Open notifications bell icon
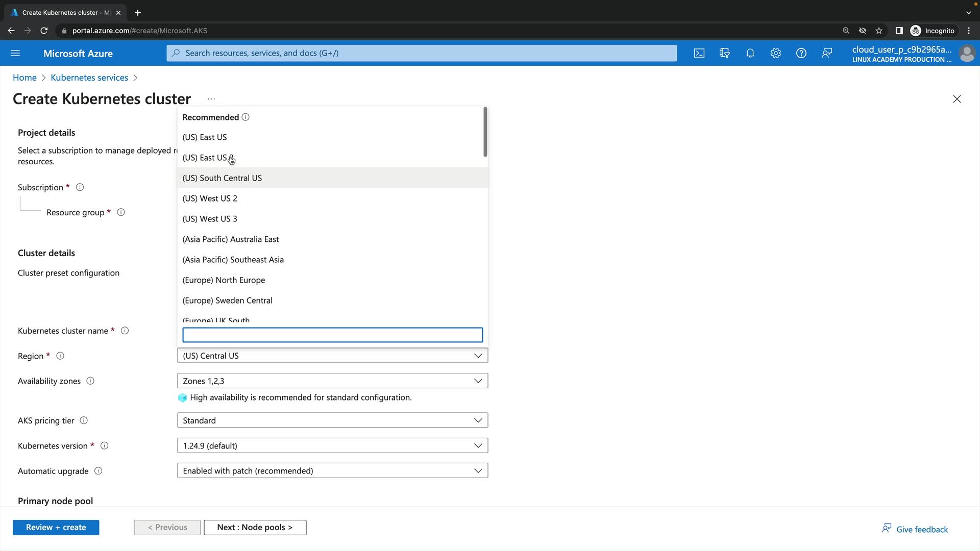 pyautogui.click(x=750, y=53)
